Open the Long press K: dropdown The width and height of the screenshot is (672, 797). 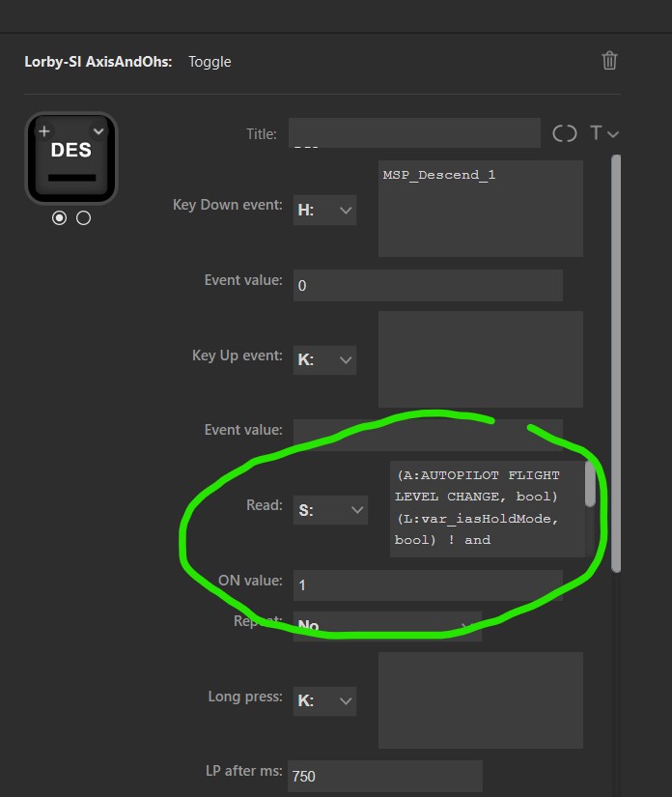click(x=324, y=701)
